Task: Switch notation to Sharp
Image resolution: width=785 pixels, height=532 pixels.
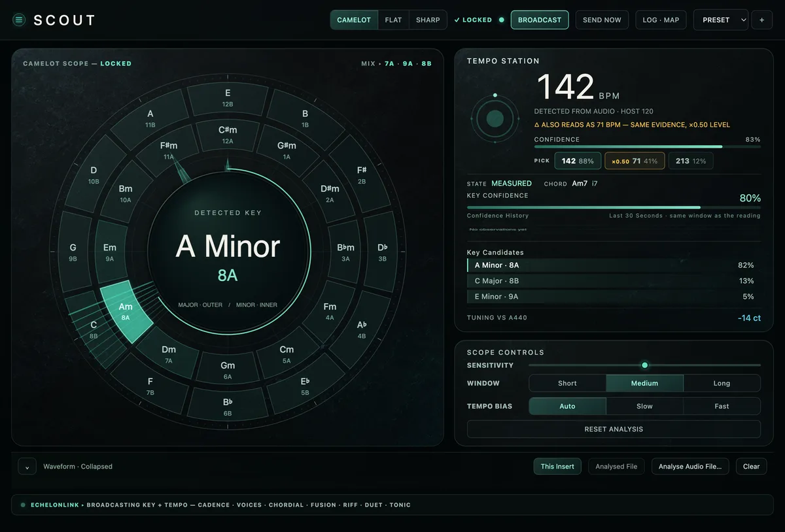Action: pyautogui.click(x=428, y=20)
